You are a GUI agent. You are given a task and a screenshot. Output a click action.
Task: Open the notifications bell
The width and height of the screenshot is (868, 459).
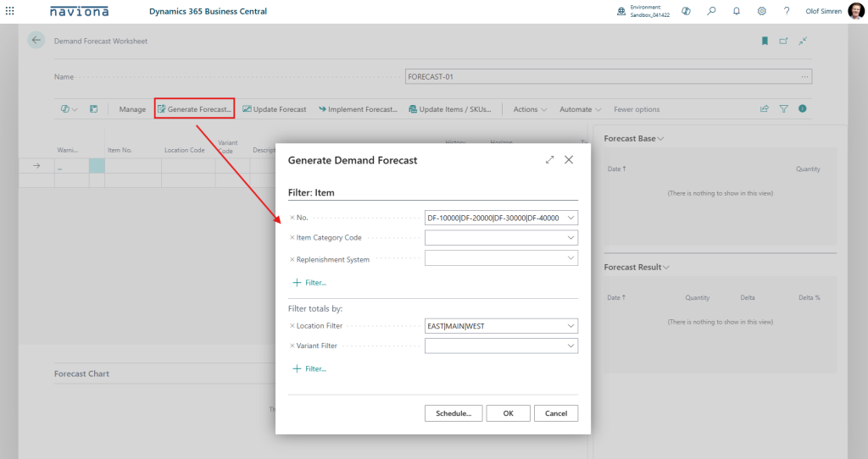(737, 11)
